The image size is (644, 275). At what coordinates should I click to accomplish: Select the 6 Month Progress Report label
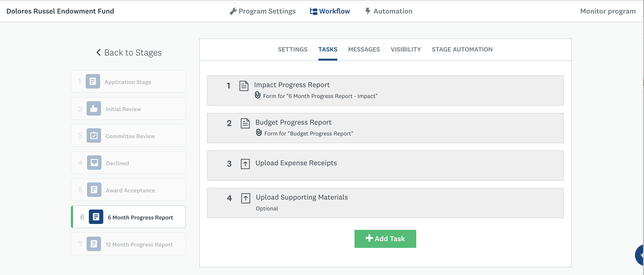[x=140, y=217]
